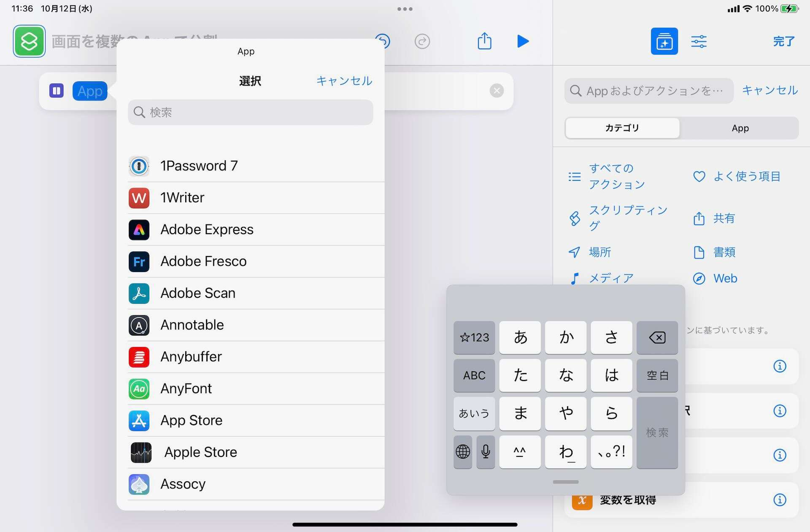Screen dimensions: 810x532
Task: Pick Anybuffer from the app list
Action: coord(191,356)
